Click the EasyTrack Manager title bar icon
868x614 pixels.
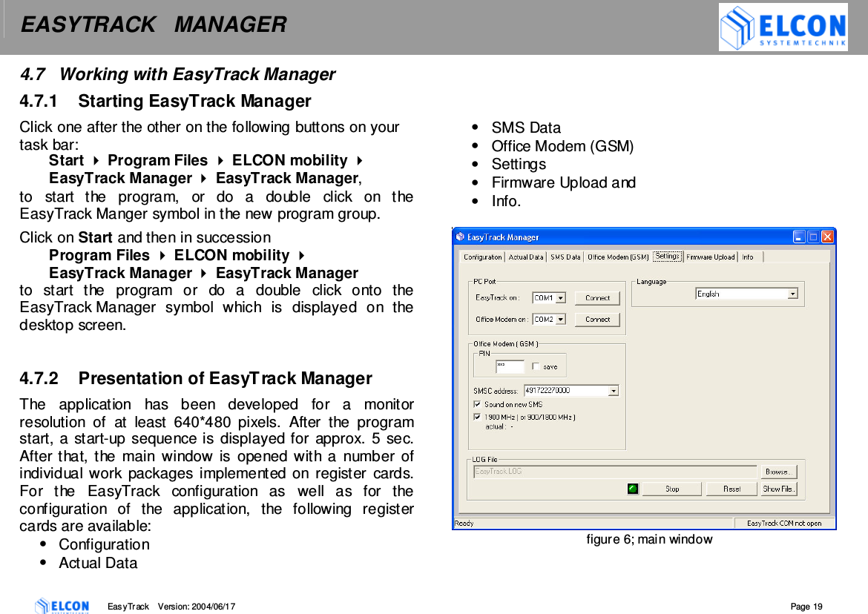click(x=460, y=237)
